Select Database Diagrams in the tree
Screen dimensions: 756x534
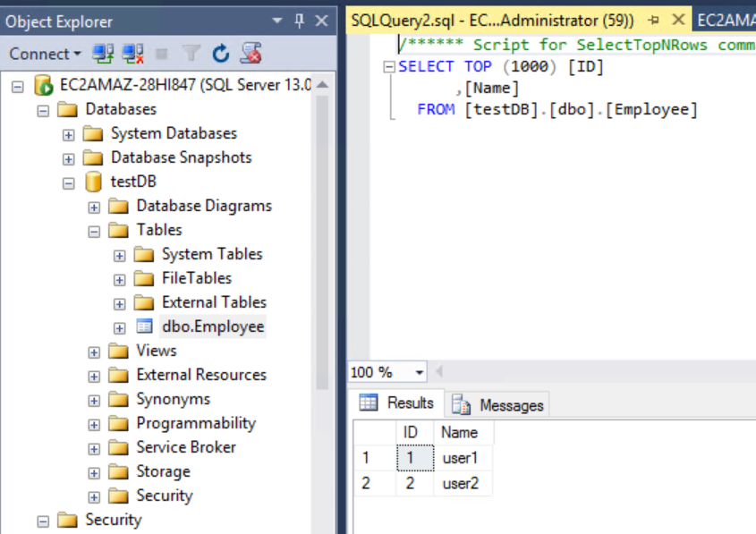(x=204, y=206)
